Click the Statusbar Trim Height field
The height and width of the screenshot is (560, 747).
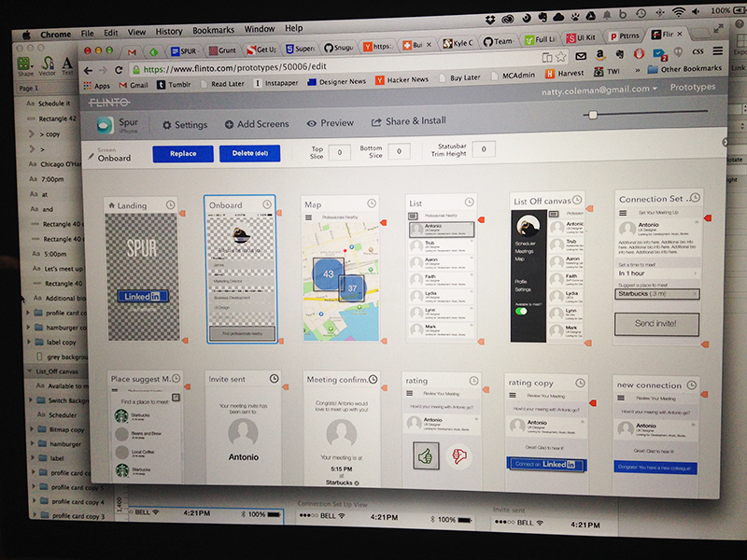484,149
